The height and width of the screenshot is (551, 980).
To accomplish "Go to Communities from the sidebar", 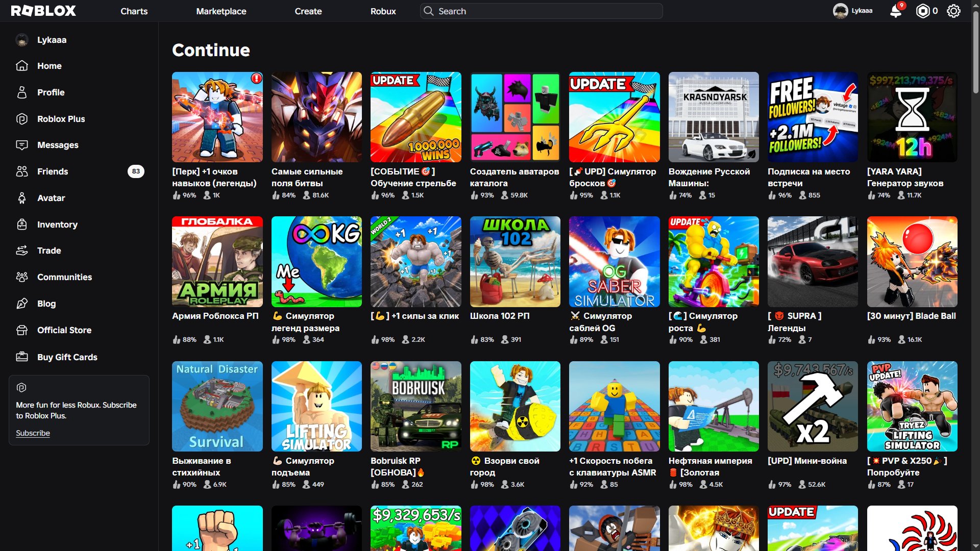I will 64,277.
